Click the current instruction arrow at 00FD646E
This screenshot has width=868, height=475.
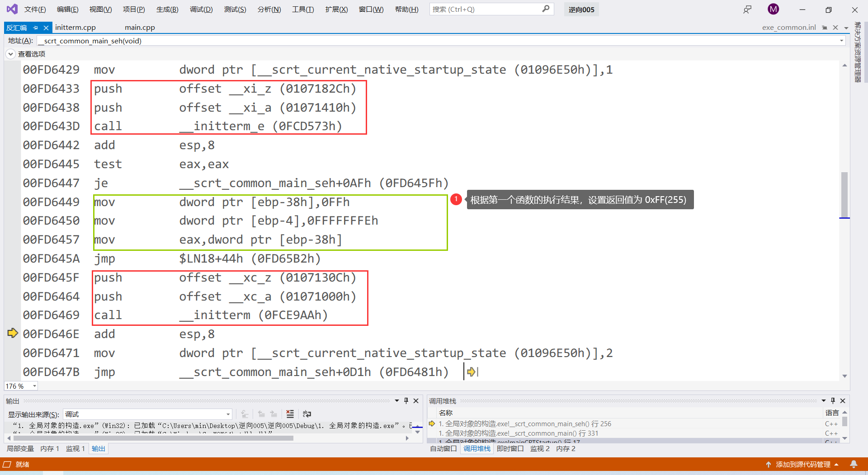point(13,333)
